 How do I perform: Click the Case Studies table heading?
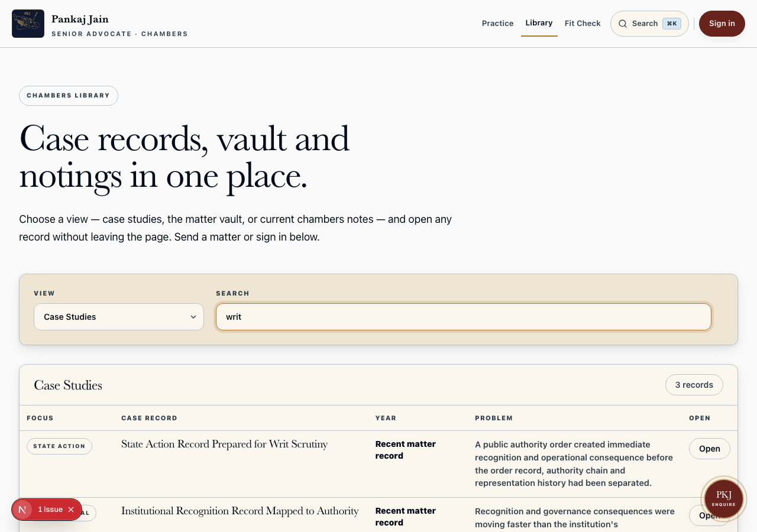[68, 385]
